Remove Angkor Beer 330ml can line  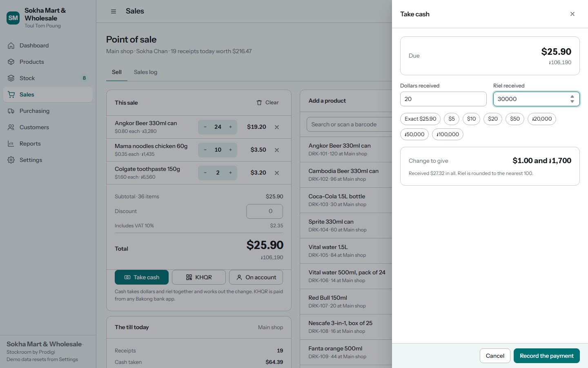coord(277,127)
